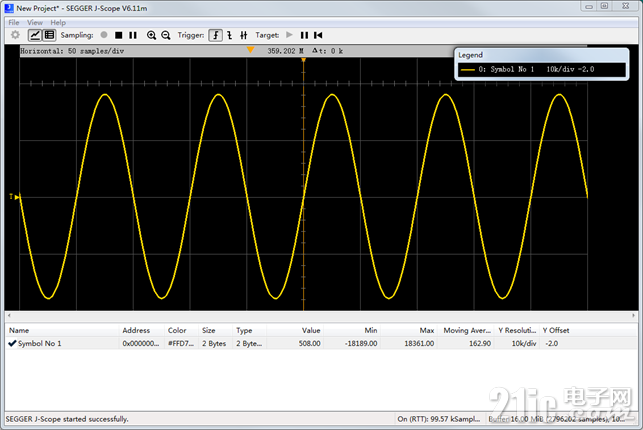
Task: Pause sampling button
Action: (x=133, y=35)
